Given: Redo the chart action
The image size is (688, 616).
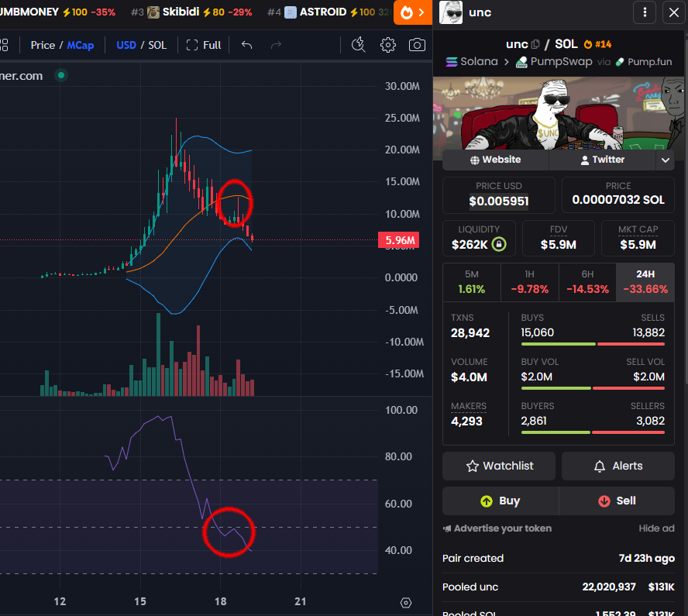Looking at the screenshot, I should [276, 45].
